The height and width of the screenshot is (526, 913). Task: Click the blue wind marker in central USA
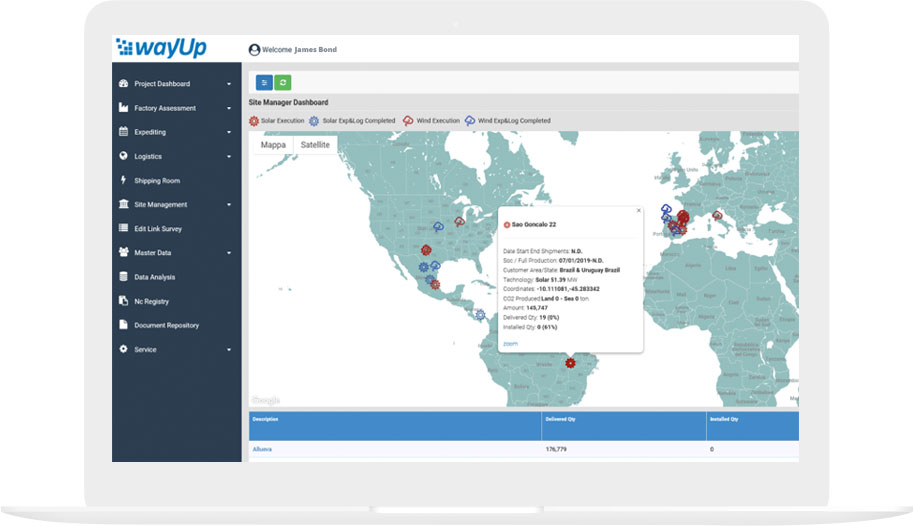coord(438,227)
